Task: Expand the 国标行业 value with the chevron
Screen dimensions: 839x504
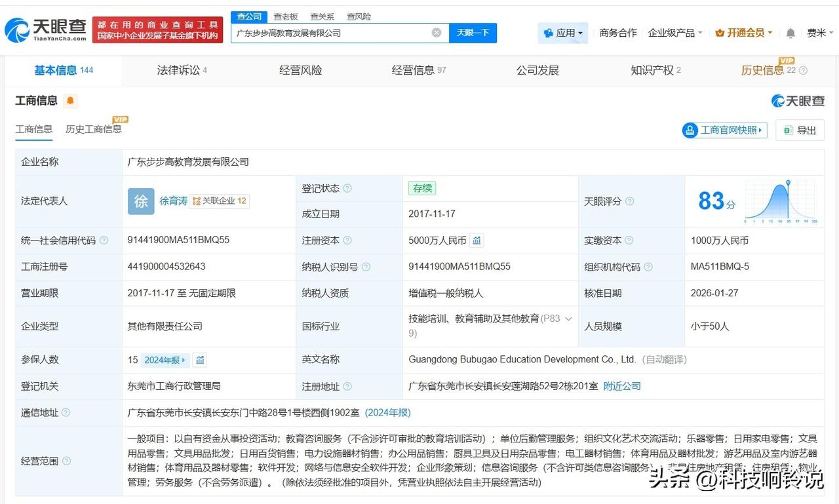Action: 568,319
